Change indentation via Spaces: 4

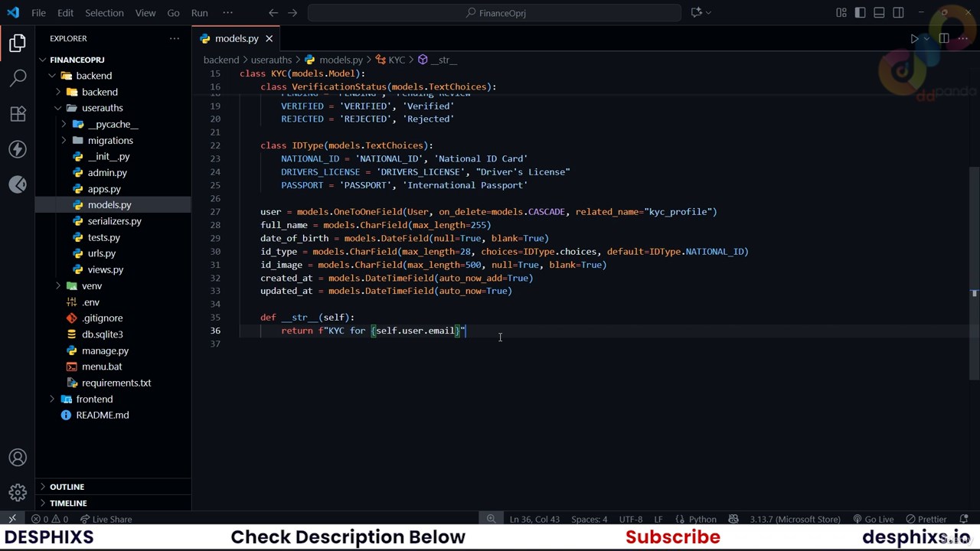pyautogui.click(x=589, y=519)
